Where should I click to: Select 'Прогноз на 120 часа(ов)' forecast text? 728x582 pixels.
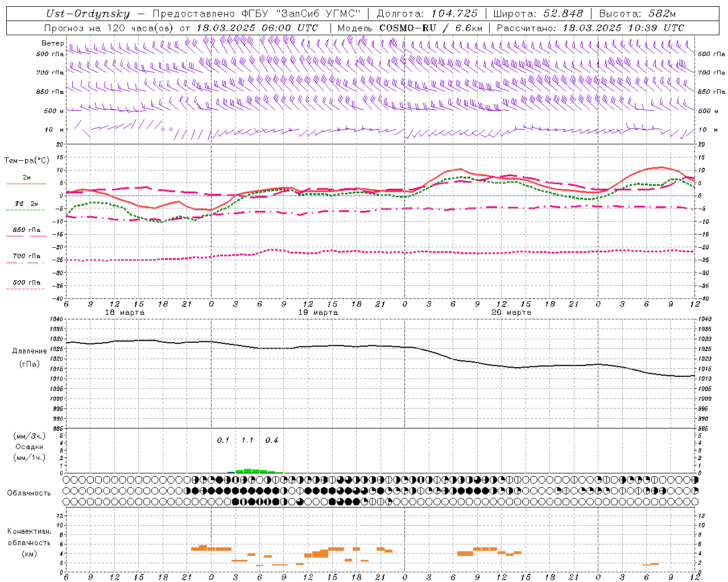[109, 28]
